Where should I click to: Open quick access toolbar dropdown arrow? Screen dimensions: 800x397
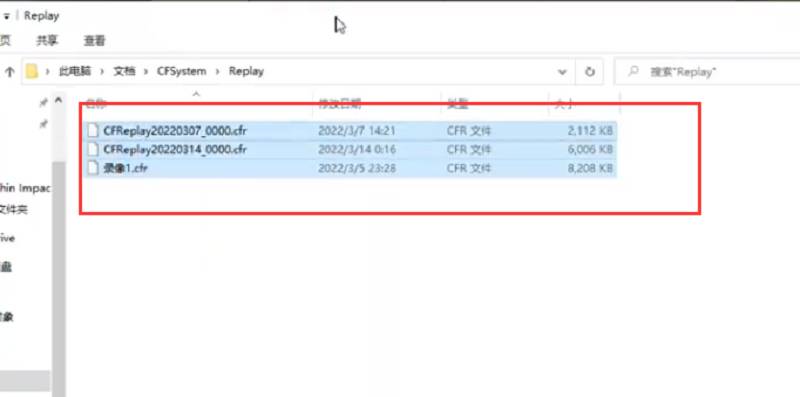(x=7, y=16)
